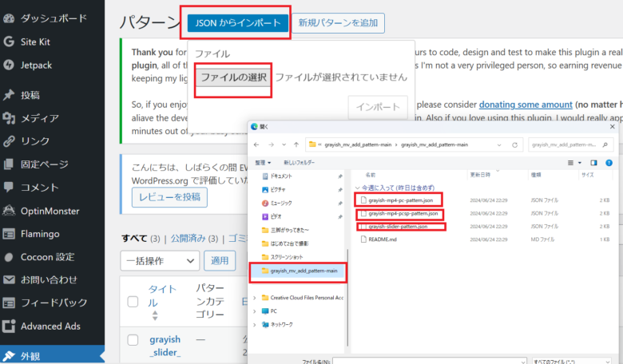Toggle the preview pane icon

tap(593, 162)
